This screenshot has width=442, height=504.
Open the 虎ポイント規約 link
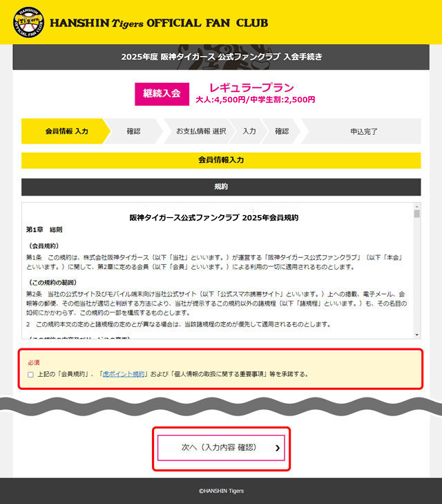(124, 374)
